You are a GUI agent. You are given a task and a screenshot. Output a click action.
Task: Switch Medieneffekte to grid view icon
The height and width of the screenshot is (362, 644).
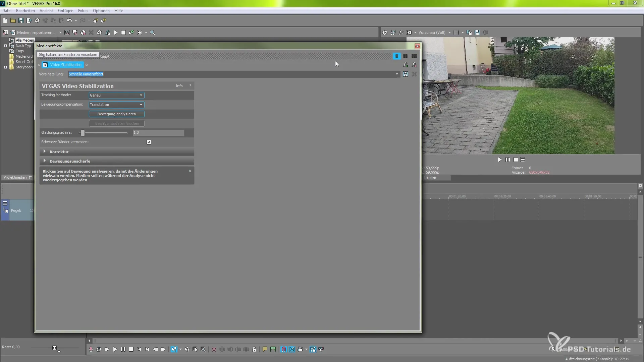(x=414, y=56)
